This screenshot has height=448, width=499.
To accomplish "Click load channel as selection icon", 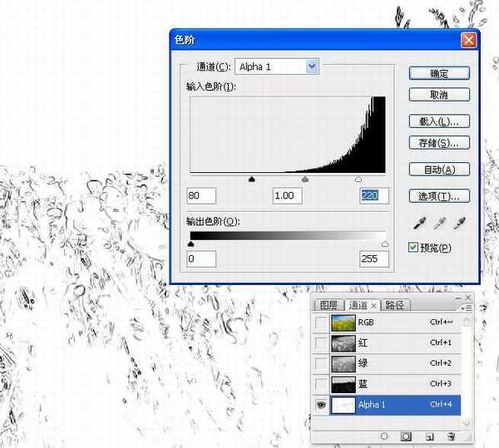I will [x=384, y=435].
